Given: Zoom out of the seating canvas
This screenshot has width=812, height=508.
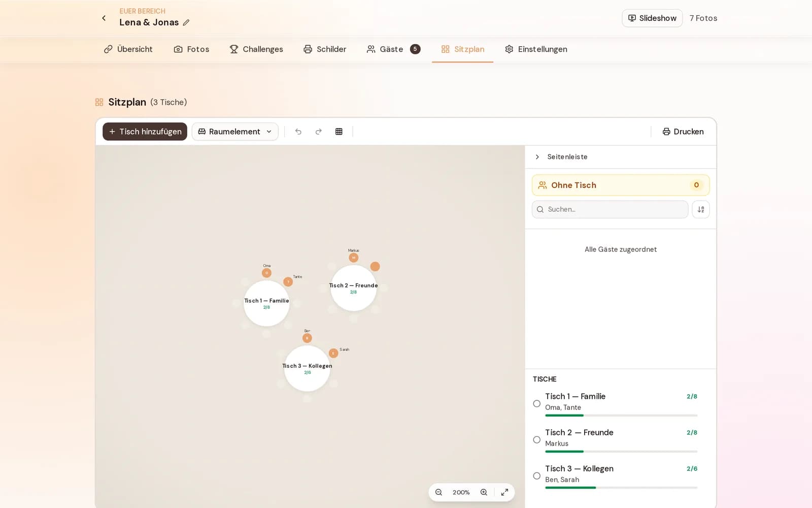Looking at the screenshot, I should coord(439,492).
